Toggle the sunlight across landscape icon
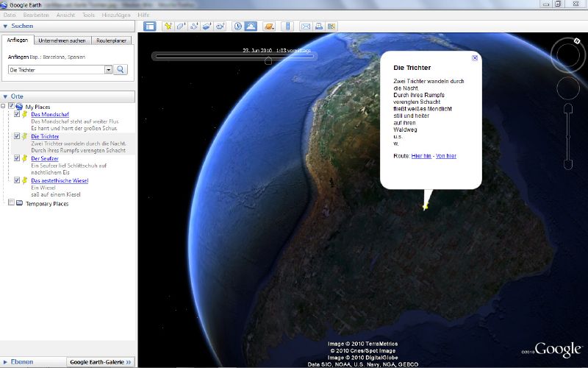 (x=251, y=26)
